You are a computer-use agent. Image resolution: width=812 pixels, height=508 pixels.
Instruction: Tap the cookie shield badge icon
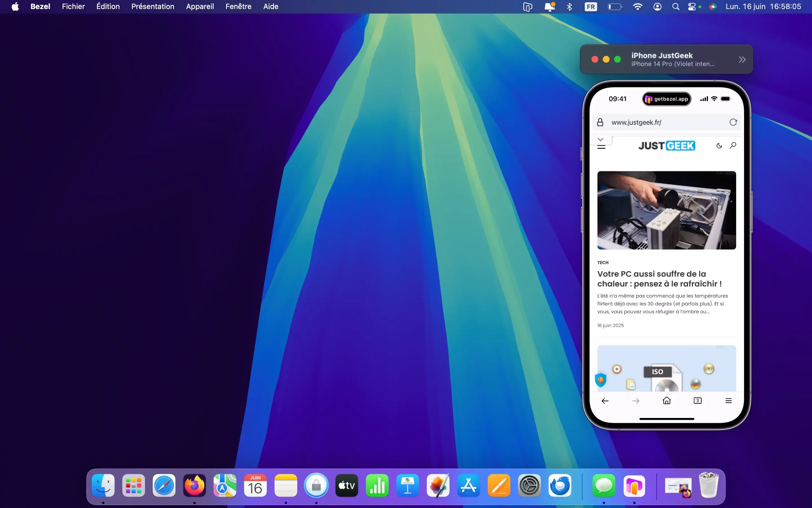tap(601, 380)
